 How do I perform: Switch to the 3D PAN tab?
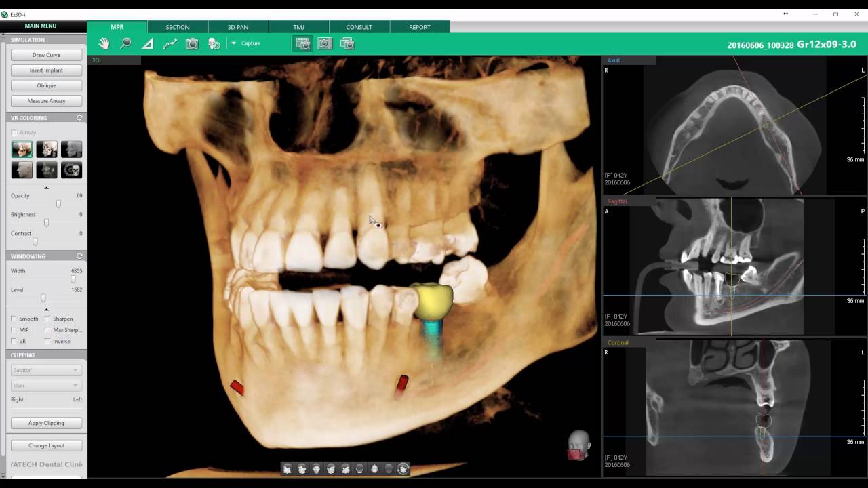pyautogui.click(x=237, y=27)
